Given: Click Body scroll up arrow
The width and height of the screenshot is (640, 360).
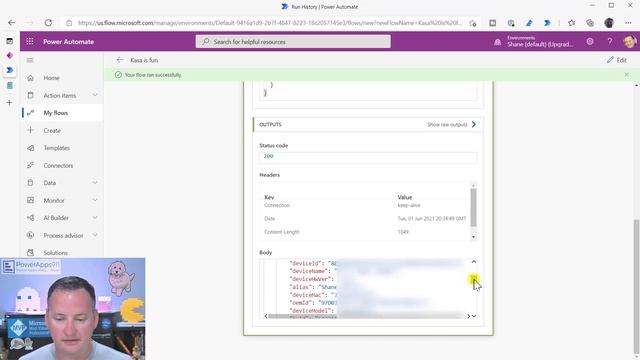Looking at the screenshot, I should (473, 262).
